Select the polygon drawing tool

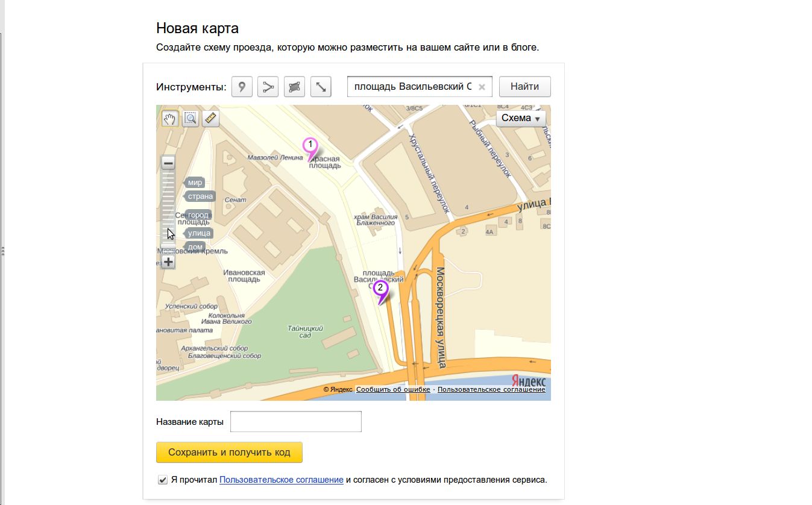tap(294, 87)
